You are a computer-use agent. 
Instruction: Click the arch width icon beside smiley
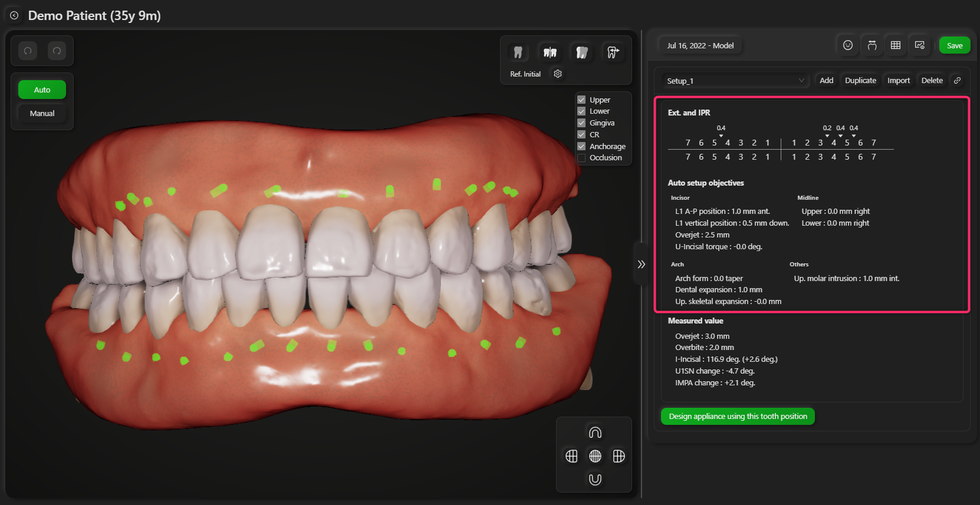click(872, 45)
